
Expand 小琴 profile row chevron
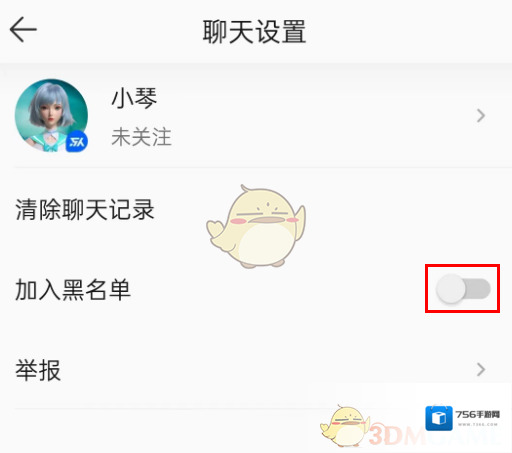pyautogui.click(x=480, y=116)
